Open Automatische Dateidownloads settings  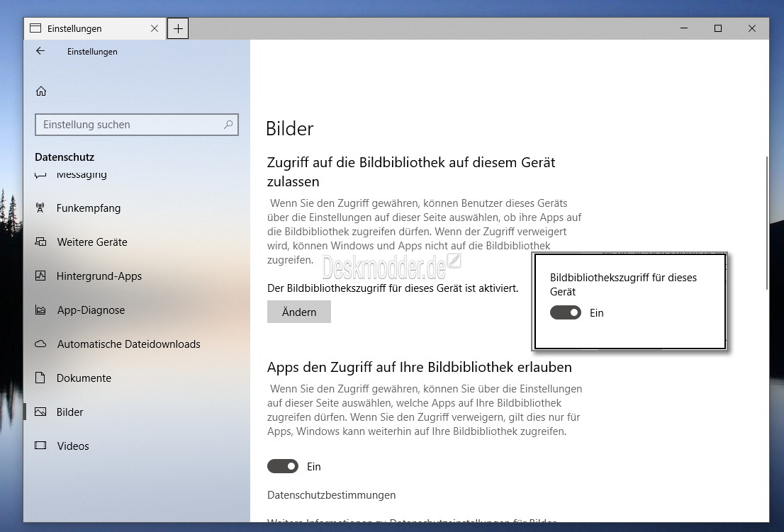pyautogui.click(x=137, y=344)
